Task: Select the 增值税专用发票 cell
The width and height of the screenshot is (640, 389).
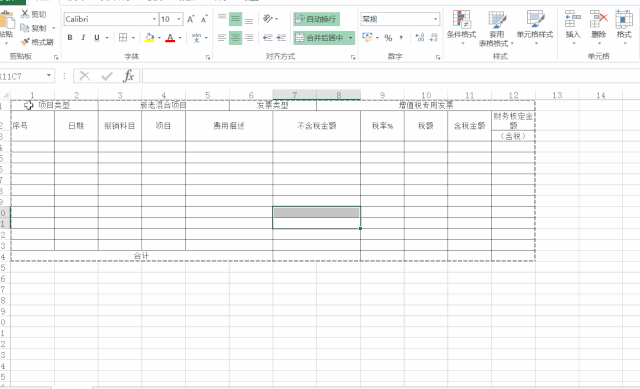Action: (x=426, y=105)
